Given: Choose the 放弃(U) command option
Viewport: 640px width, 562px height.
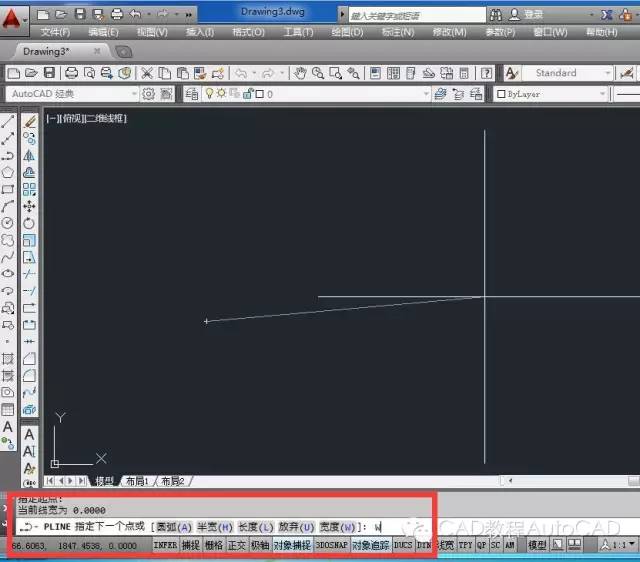Looking at the screenshot, I should click(x=296, y=527).
